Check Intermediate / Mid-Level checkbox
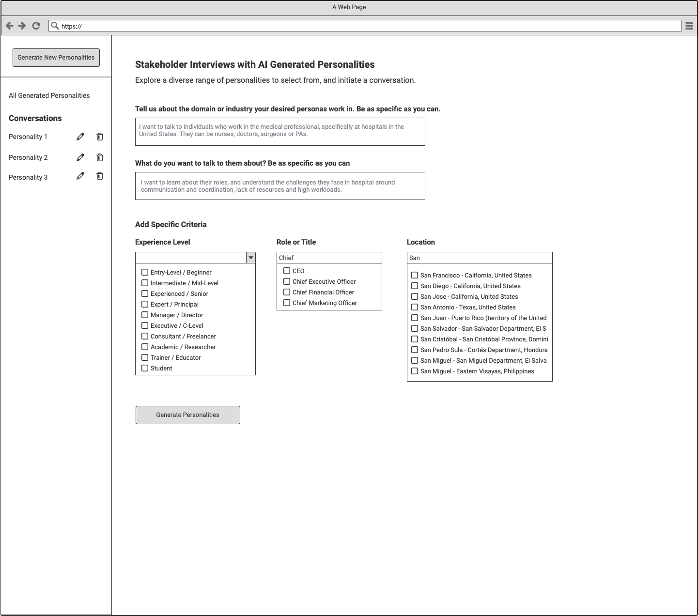The width and height of the screenshot is (698, 616). 145,283
